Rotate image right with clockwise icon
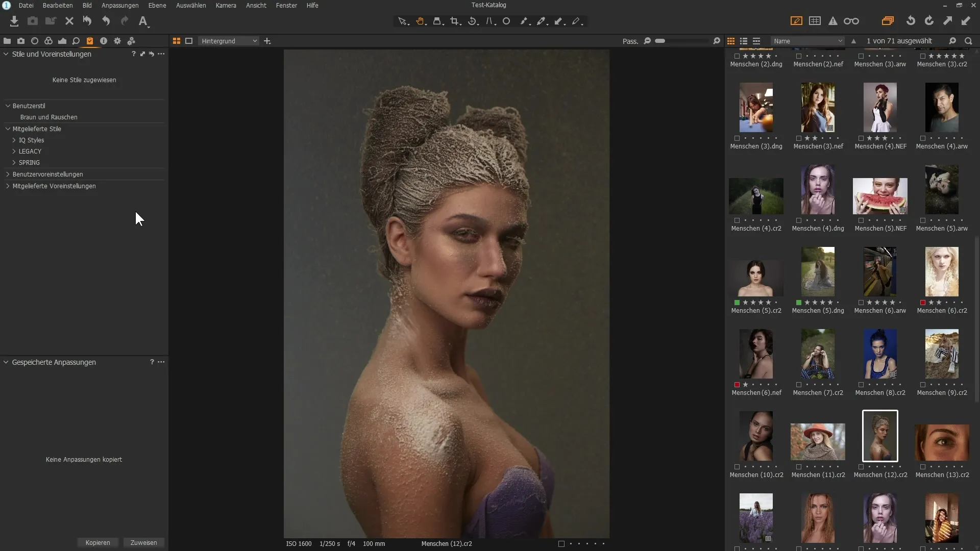Viewport: 980px width, 551px height. [x=929, y=21]
